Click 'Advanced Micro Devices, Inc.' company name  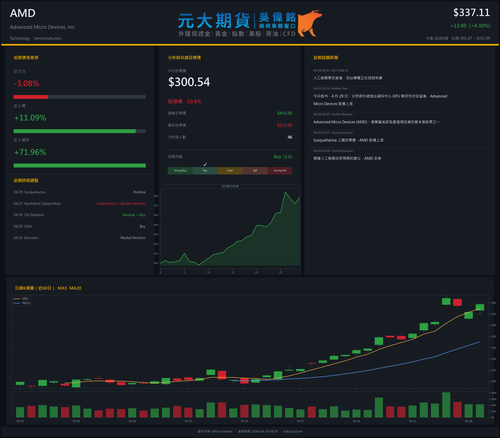point(43,27)
